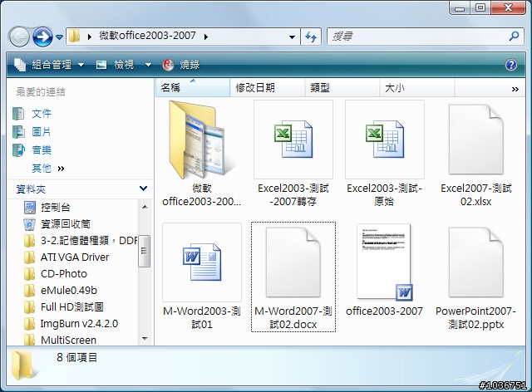Select the Excel2007-測試02.xlsx file icon
The image size is (532, 392).
(476, 140)
